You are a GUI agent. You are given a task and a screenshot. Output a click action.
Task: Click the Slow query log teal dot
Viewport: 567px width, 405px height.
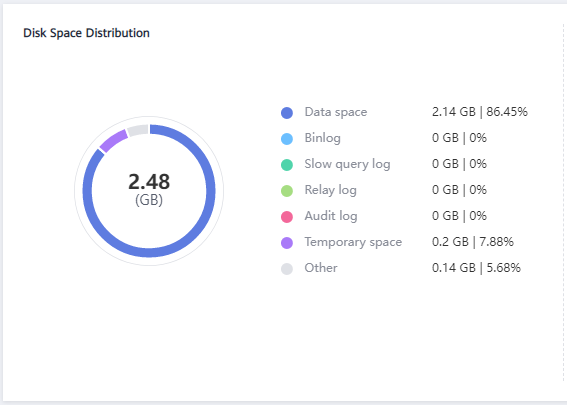[287, 165]
